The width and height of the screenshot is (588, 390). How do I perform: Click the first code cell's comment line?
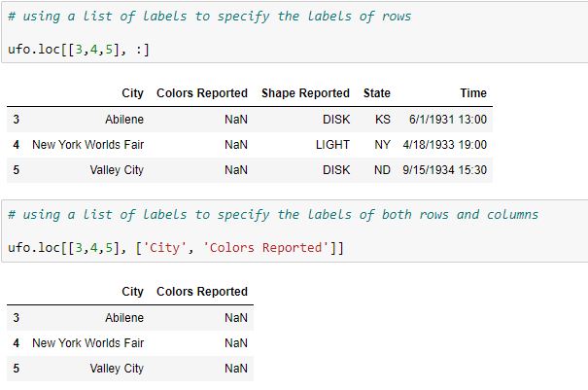[209, 15]
